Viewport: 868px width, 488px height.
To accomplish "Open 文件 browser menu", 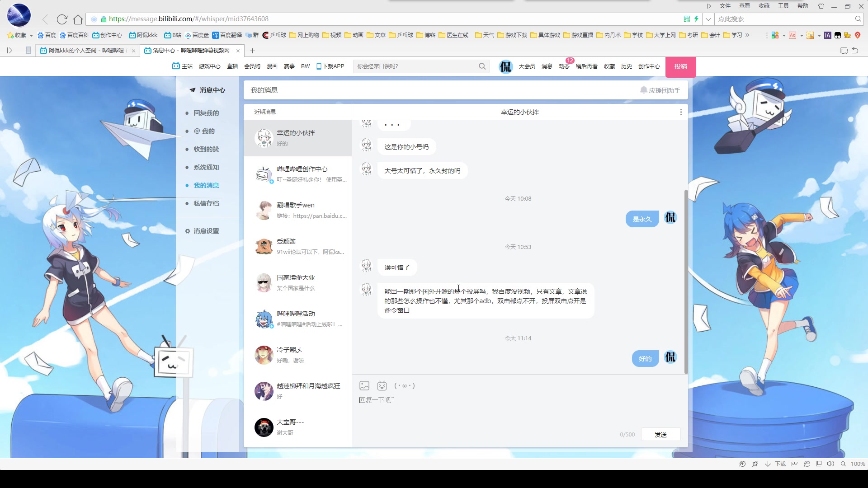I will point(725,6).
